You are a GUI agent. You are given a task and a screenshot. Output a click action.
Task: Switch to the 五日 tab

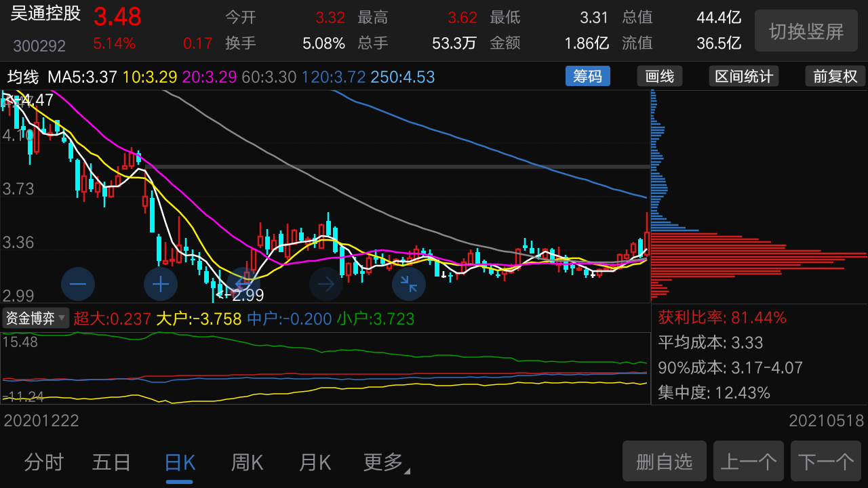[x=112, y=462]
